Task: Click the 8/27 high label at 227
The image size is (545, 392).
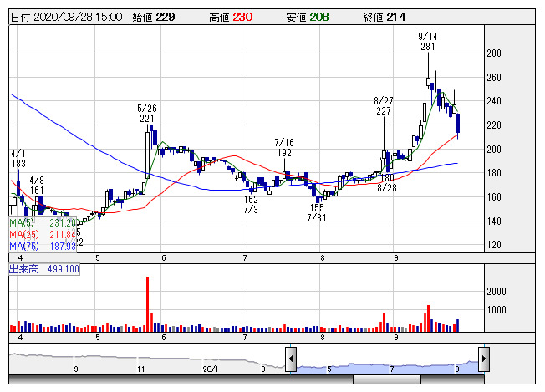Action: (x=384, y=105)
